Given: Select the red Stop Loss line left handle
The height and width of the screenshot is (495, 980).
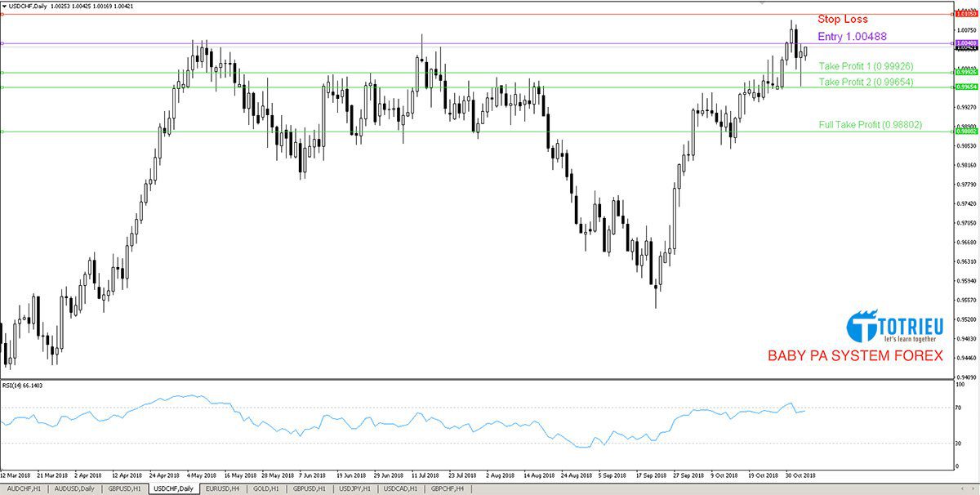Looking at the screenshot, I should 2,15.
